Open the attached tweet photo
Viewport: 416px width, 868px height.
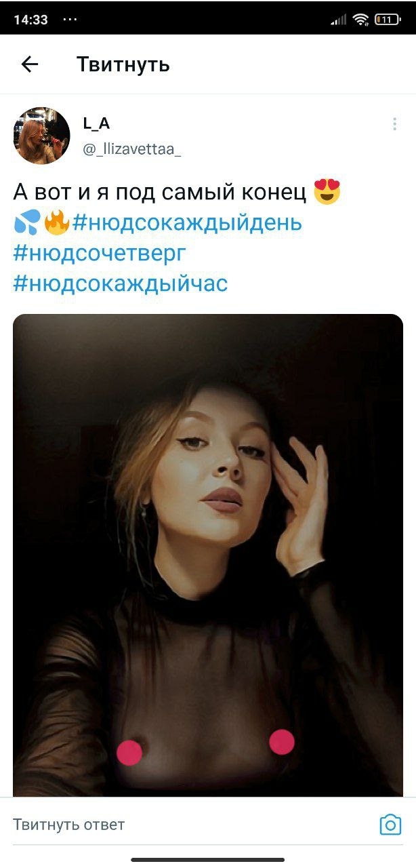click(208, 555)
